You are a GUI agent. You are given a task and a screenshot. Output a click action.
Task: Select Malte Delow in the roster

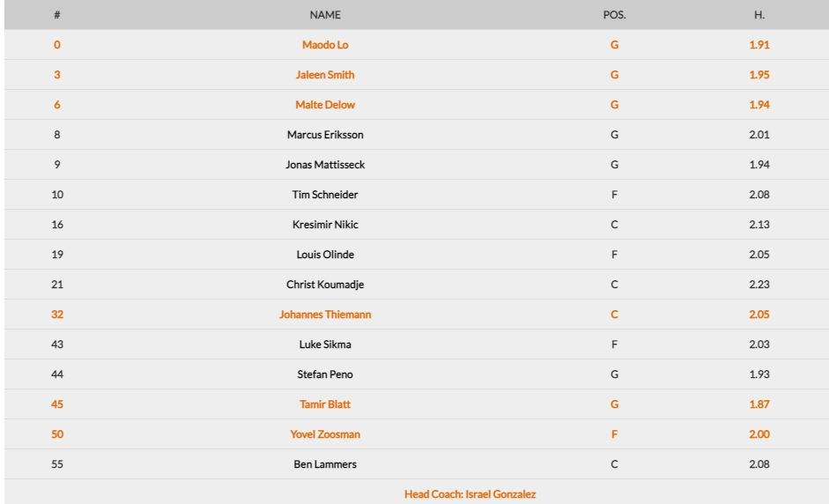click(325, 105)
